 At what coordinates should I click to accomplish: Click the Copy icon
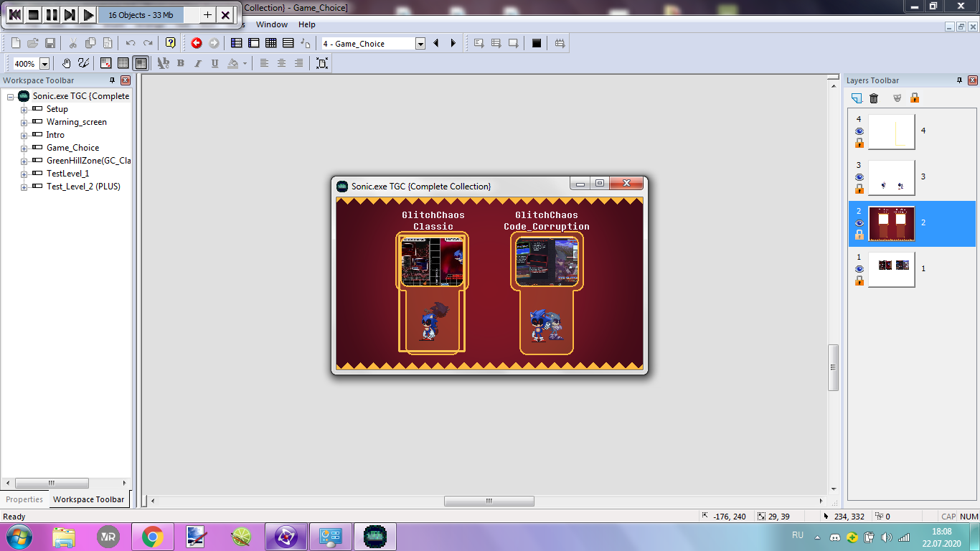click(90, 43)
